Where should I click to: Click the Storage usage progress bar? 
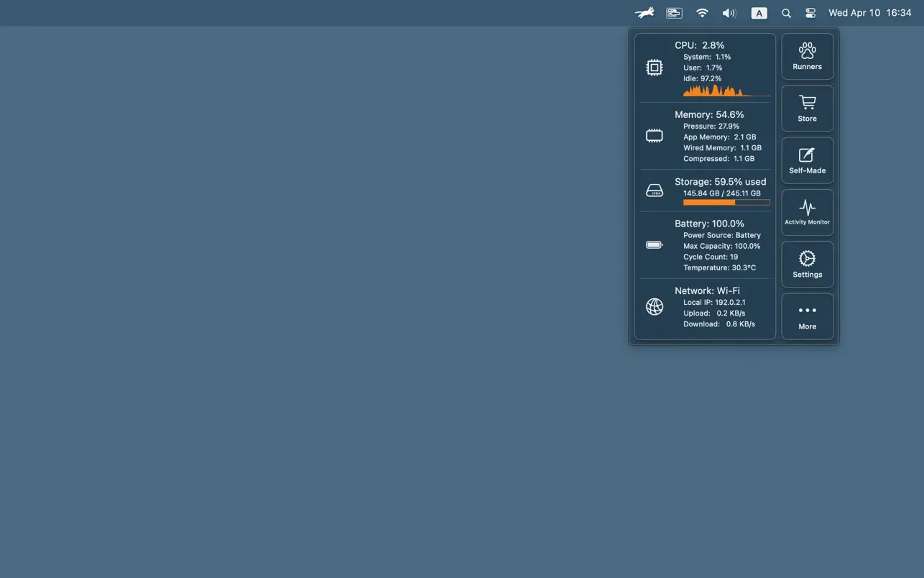[x=726, y=203]
